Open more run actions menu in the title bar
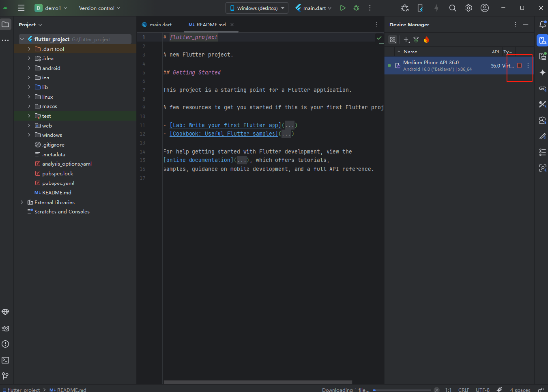Screen dimensions: 548x392 tap(370, 8)
